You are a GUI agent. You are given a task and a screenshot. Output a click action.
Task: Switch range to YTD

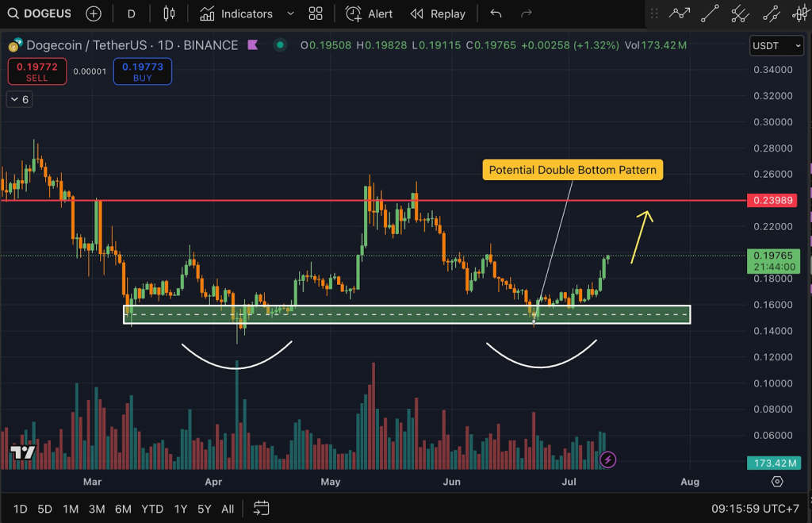(152, 509)
